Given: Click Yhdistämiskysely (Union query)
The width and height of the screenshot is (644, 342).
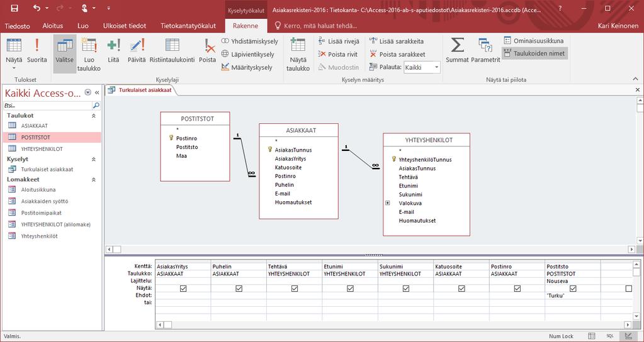Looking at the screenshot, I should pos(249,41).
